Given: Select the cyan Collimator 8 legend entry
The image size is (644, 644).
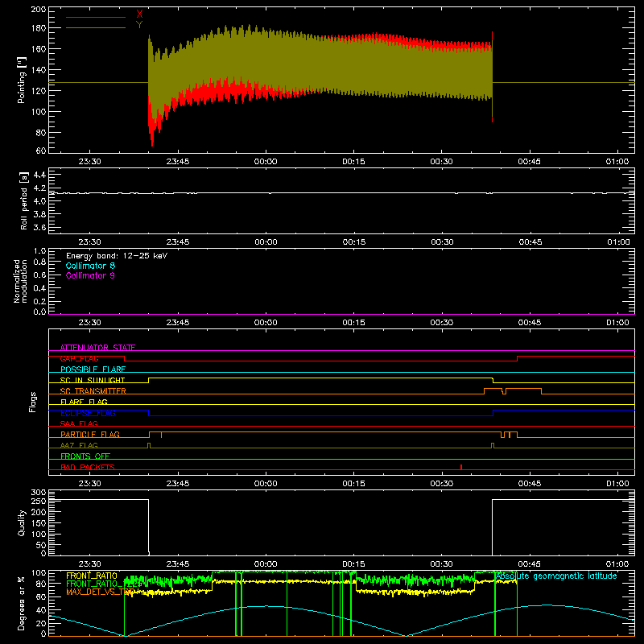Looking at the screenshot, I should 90,266.
